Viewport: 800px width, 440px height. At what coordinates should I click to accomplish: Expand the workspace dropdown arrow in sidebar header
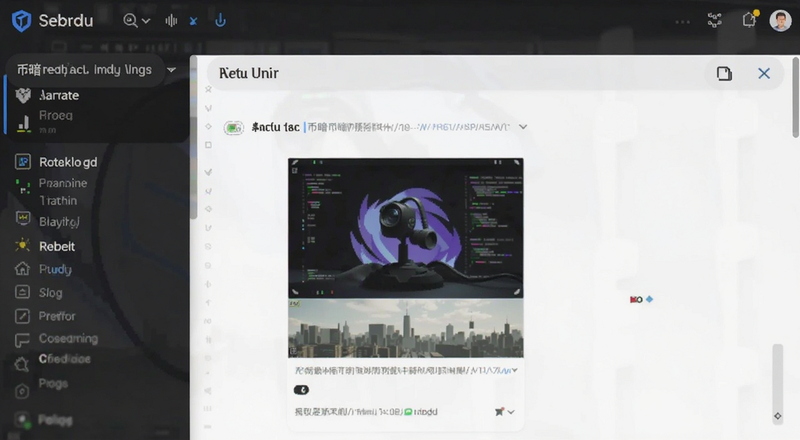coord(171,69)
